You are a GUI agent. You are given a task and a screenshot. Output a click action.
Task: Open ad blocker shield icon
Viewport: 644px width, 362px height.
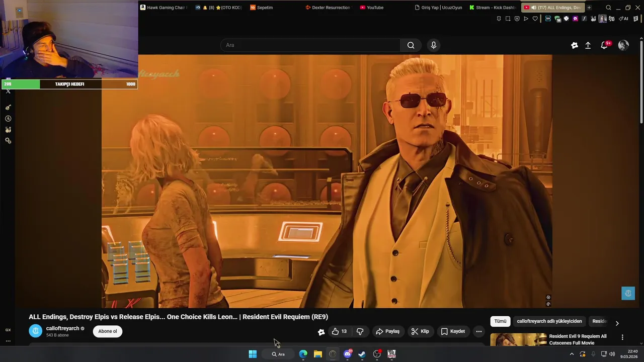(517, 19)
